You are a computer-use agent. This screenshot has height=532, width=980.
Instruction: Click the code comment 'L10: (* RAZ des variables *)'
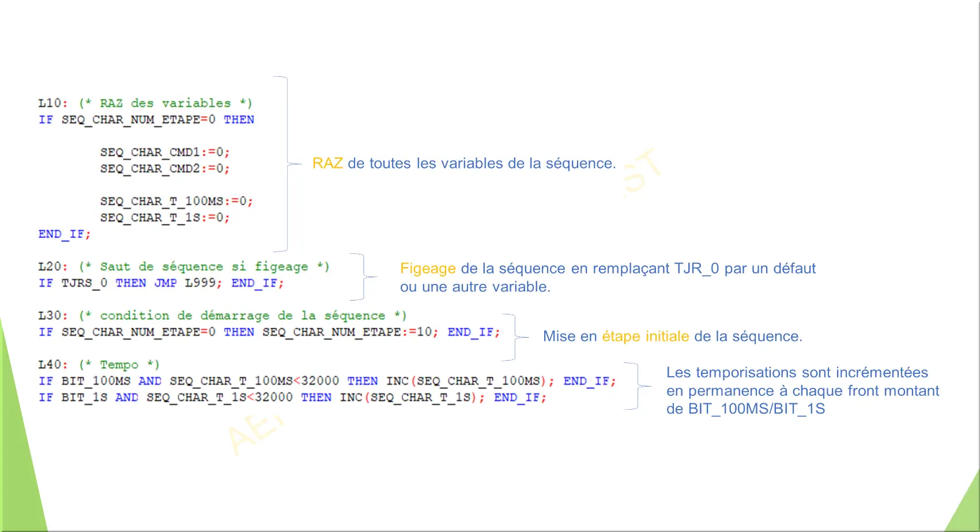pyautogui.click(x=145, y=103)
